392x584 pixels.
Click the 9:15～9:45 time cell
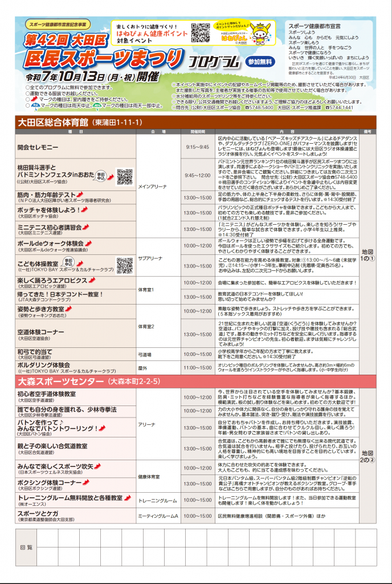pyautogui.click(x=198, y=147)
